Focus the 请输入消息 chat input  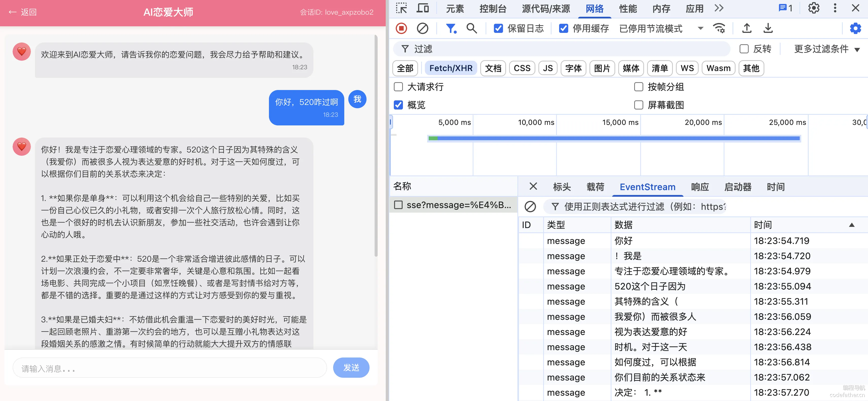coord(170,368)
